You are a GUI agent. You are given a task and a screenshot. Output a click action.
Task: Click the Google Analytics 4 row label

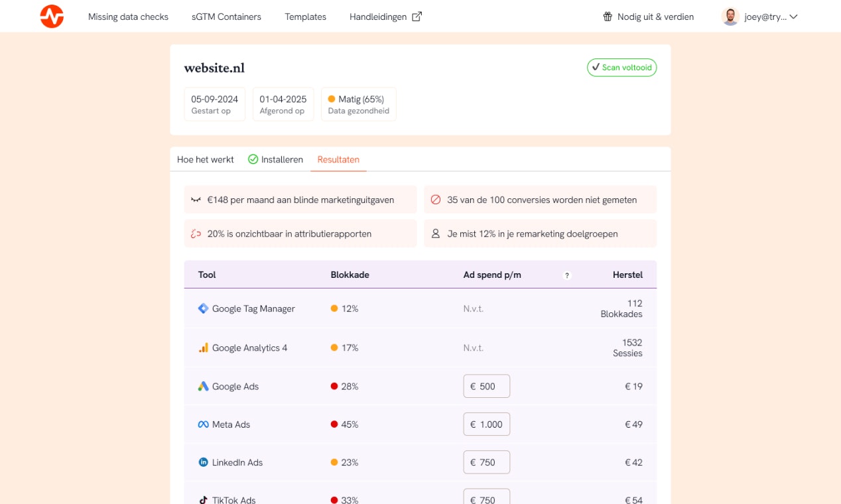(x=249, y=347)
